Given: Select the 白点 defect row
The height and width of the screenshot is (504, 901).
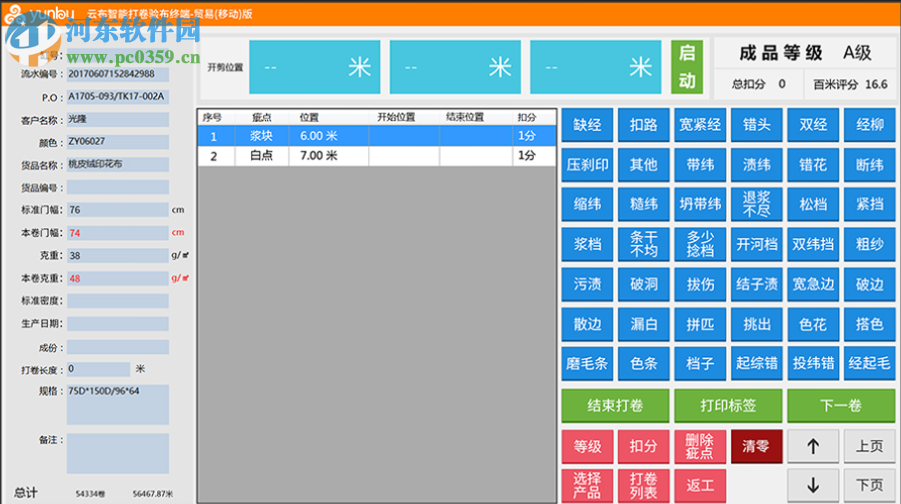Looking at the screenshot, I should point(377,156).
